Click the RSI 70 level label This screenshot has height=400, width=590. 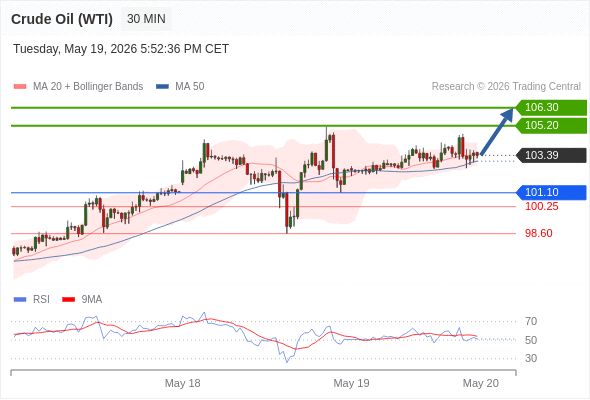[x=531, y=321]
